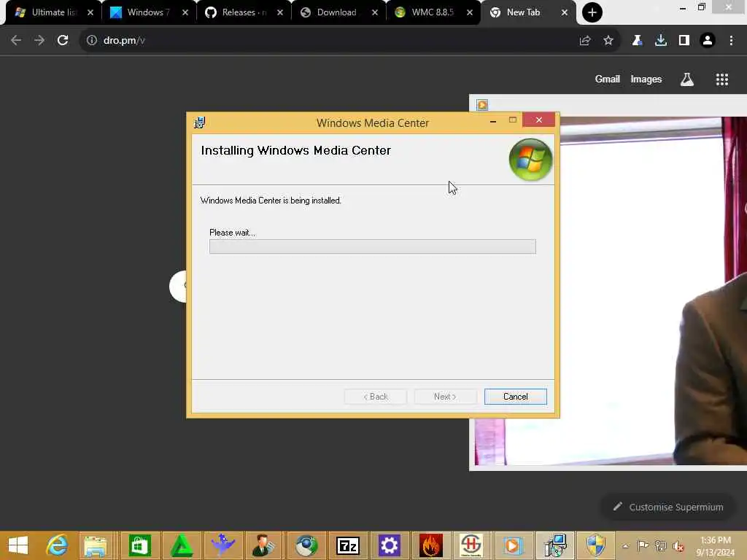
Task: Go forward in browser history
Action: pos(39,41)
